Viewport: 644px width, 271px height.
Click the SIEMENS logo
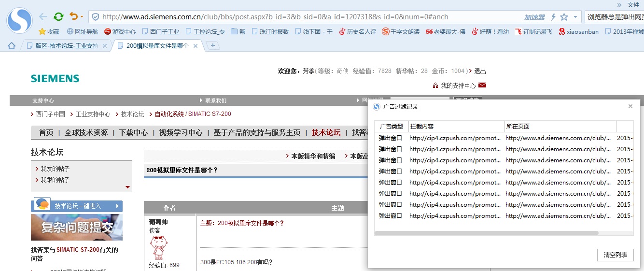tap(55, 79)
